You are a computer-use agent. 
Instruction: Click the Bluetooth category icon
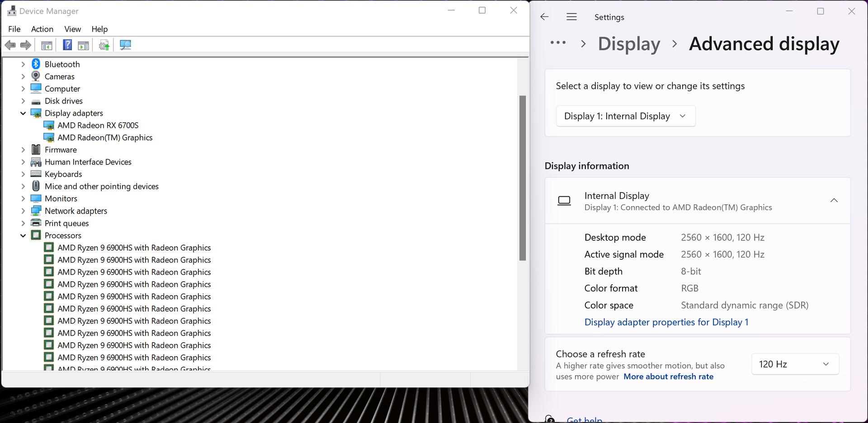(36, 64)
